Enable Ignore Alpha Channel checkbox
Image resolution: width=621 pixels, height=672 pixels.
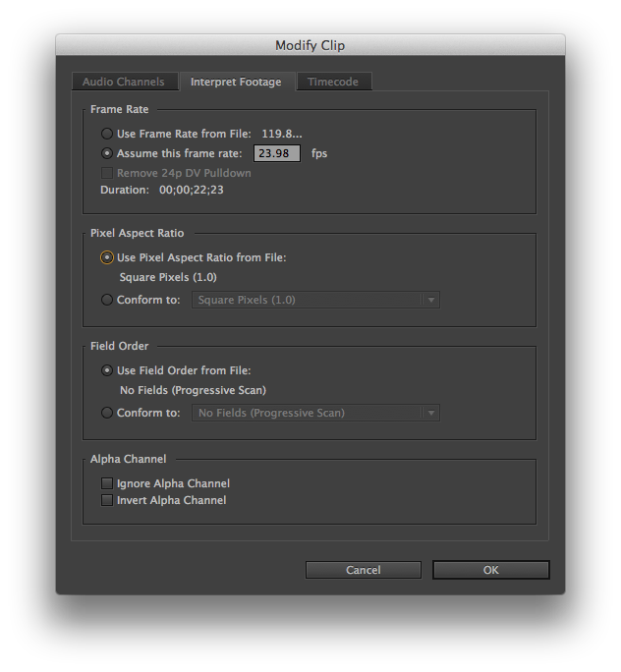coord(107,483)
